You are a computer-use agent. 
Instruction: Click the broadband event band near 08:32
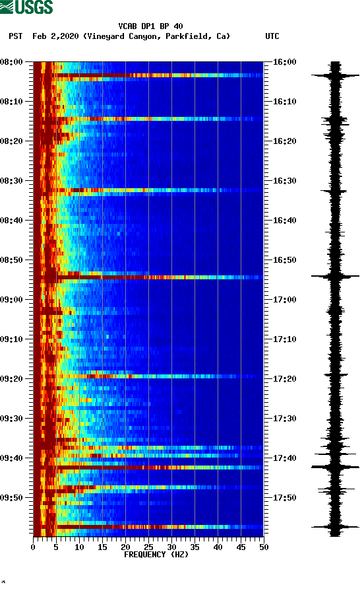click(148, 190)
